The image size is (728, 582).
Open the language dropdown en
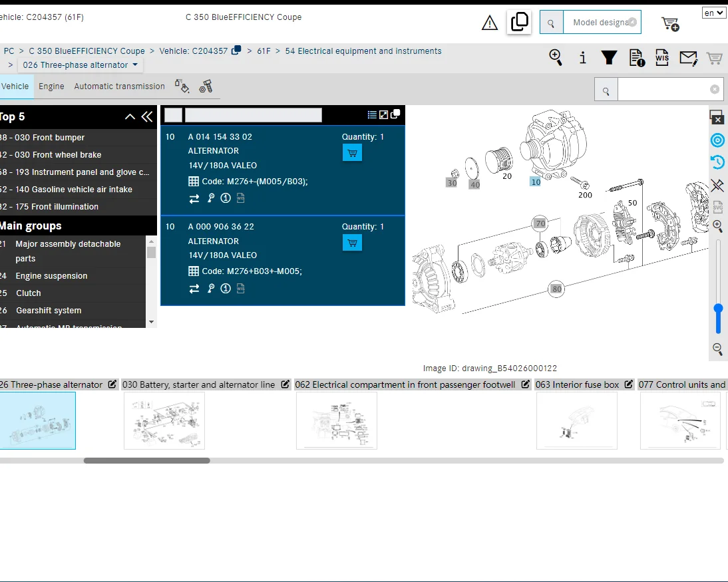pyautogui.click(x=713, y=13)
